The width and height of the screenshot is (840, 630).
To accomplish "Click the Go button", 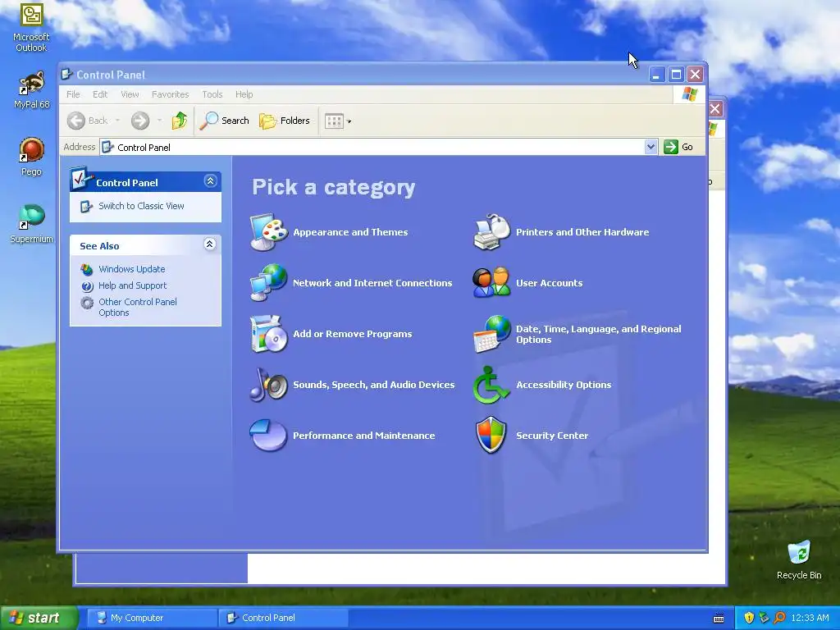I will (x=678, y=147).
